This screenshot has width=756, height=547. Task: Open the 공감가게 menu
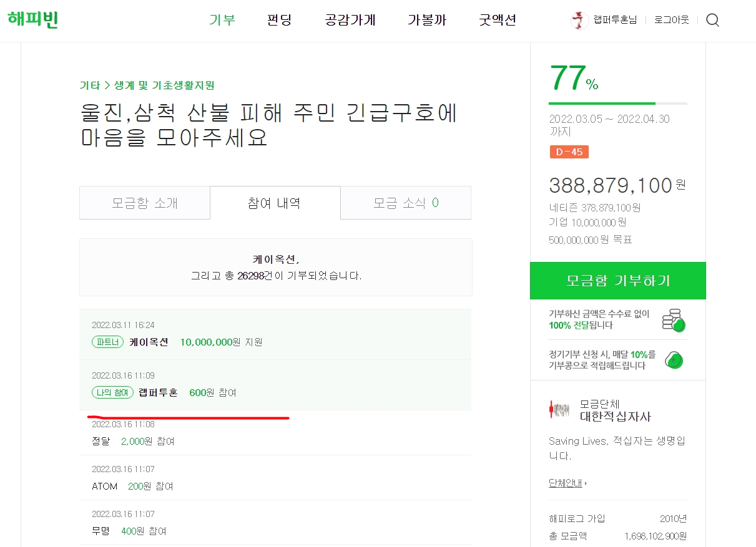[350, 20]
